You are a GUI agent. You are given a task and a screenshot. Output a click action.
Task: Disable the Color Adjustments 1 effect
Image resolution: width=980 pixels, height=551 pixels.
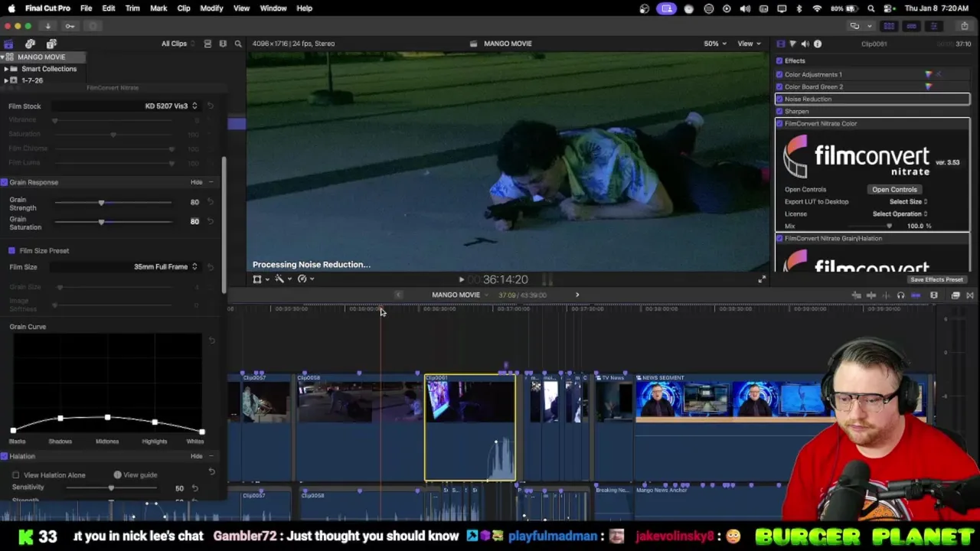point(779,74)
